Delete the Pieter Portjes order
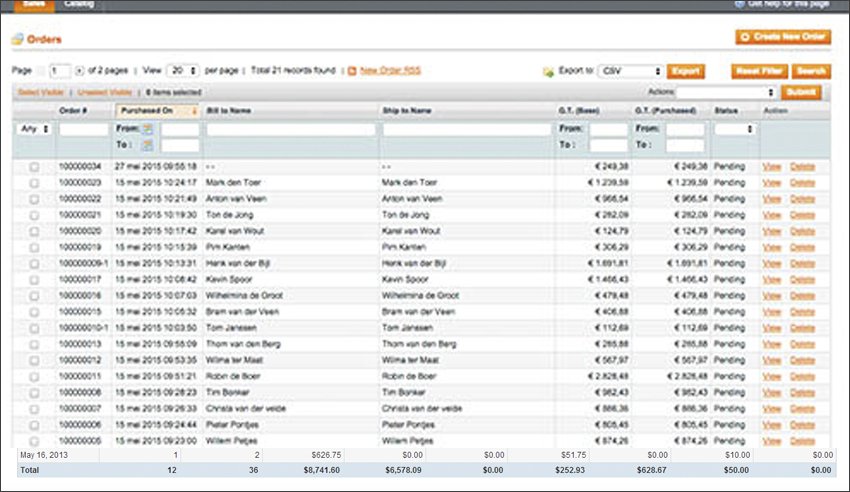 (x=802, y=425)
